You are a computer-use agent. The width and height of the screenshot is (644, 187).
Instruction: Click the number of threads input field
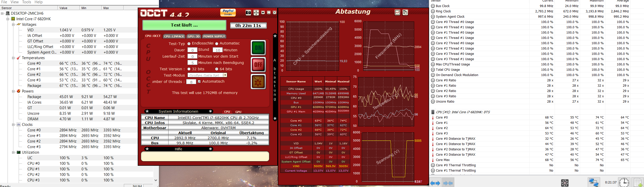point(191,82)
